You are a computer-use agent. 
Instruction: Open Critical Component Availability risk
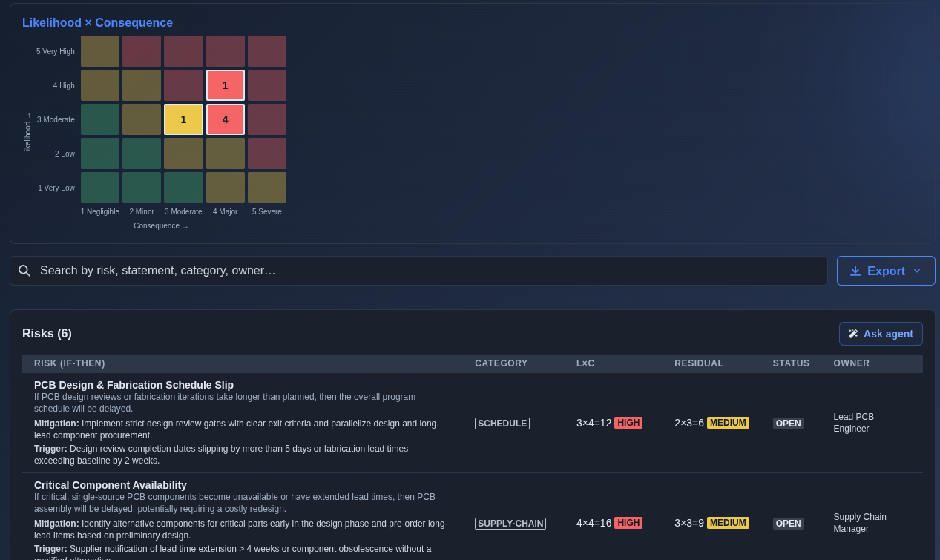click(x=111, y=485)
